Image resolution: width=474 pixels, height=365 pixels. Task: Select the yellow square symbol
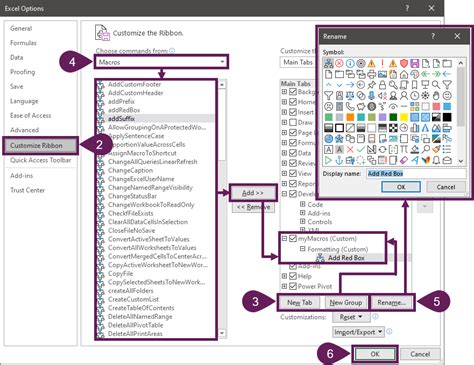(x=404, y=117)
